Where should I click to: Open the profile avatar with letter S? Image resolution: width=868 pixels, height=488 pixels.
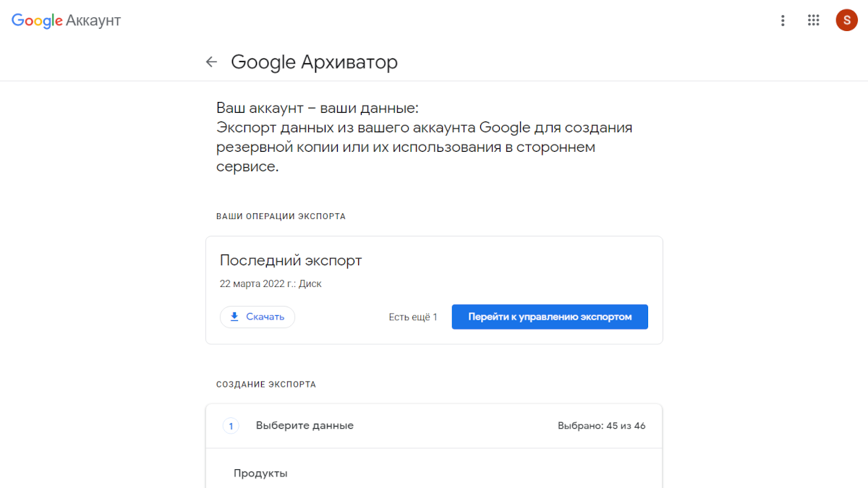[x=846, y=20]
